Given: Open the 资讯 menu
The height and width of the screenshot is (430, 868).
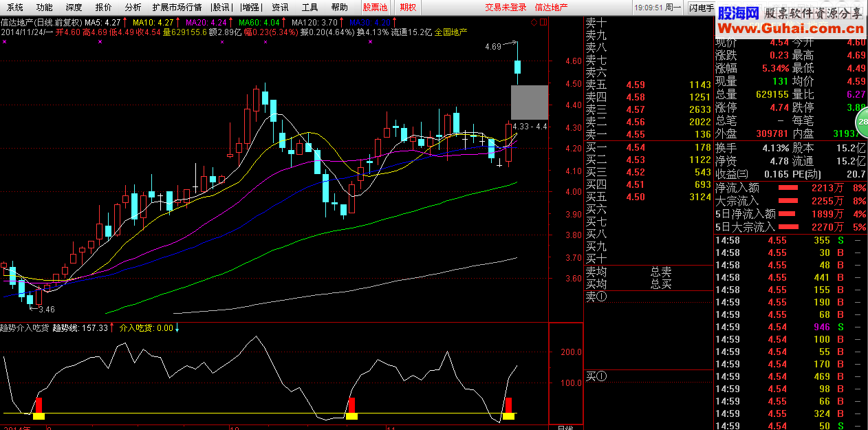Looking at the screenshot, I should 280,8.
